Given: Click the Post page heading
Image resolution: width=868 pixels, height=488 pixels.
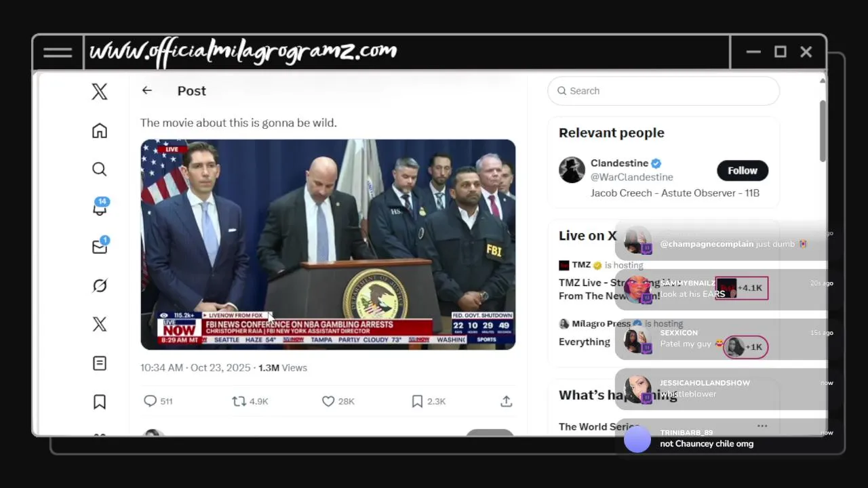Looking at the screenshot, I should coord(192,91).
